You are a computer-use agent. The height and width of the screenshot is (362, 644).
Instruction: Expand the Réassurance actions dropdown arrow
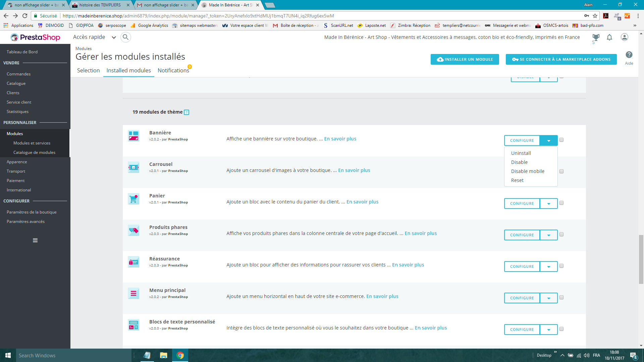(x=549, y=266)
